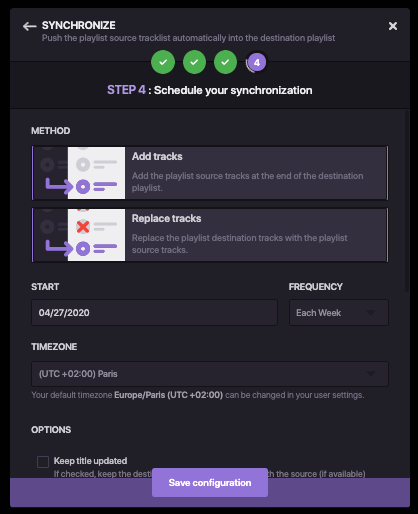The width and height of the screenshot is (418, 514).
Task: Jump to the third completed step circle
Action: [225, 62]
